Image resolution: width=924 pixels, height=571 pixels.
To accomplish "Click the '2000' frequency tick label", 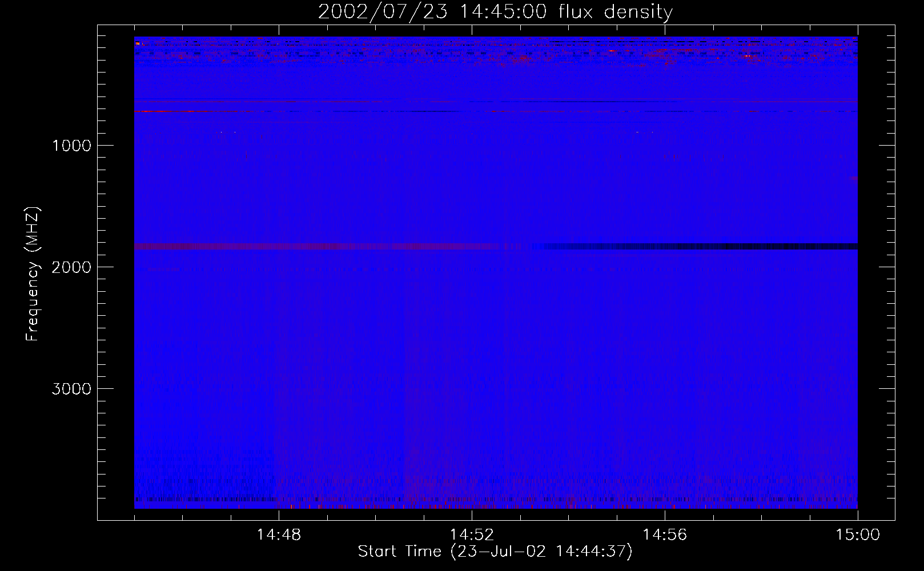I will 71,267.
